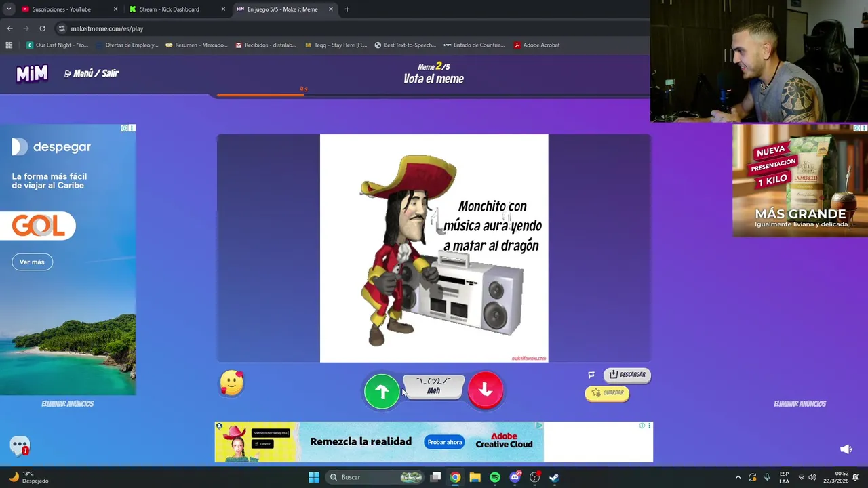Image resolution: width=868 pixels, height=488 pixels.
Task: Click the GOL logo in ad
Action: click(38, 226)
